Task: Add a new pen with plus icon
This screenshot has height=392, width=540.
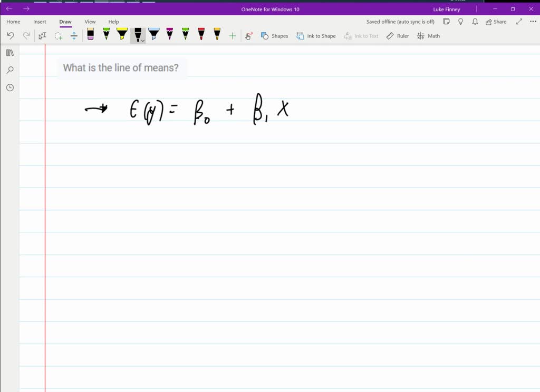Action: pyautogui.click(x=233, y=36)
